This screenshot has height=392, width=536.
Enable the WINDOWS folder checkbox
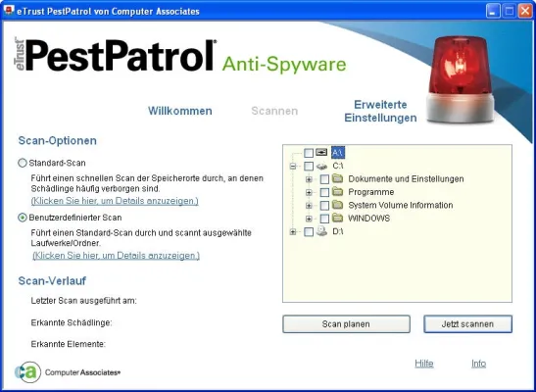324,219
